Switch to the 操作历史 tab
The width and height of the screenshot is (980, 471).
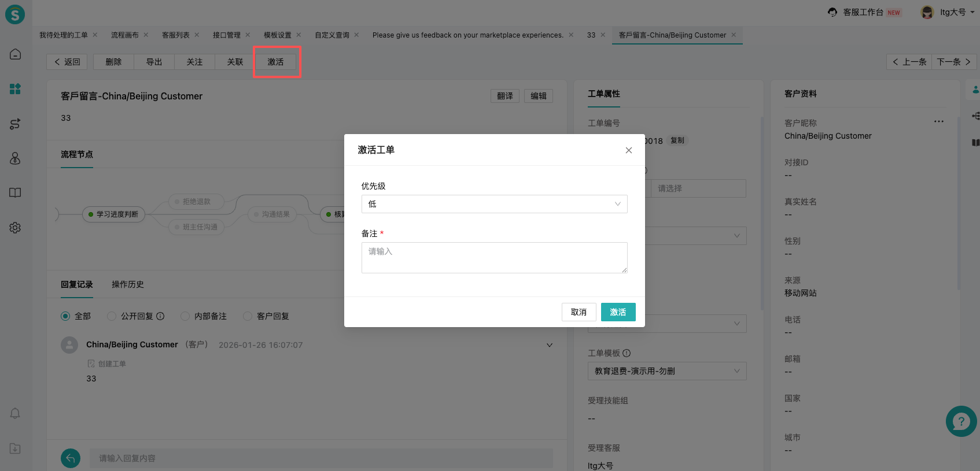[x=127, y=284]
